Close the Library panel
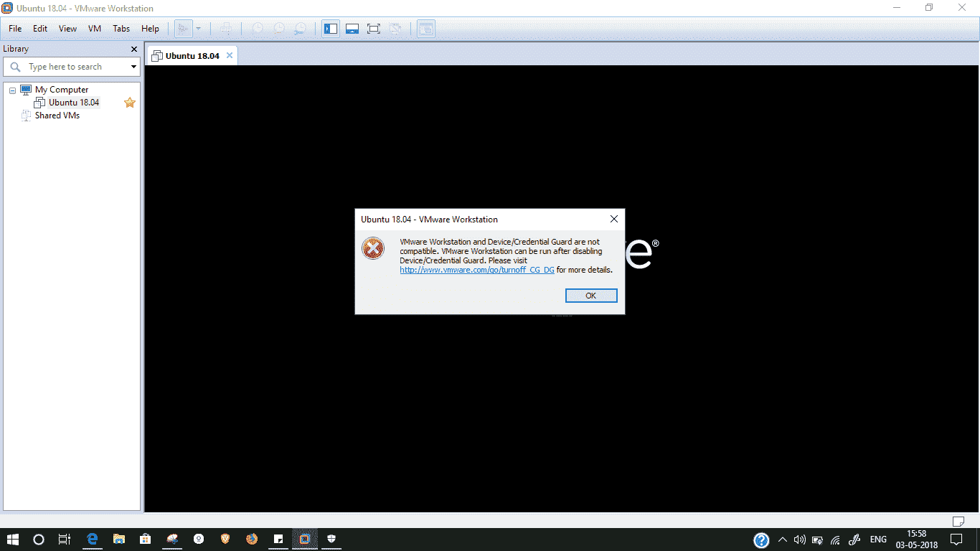This screenshot has height=551, width=980. click(133, 50)
